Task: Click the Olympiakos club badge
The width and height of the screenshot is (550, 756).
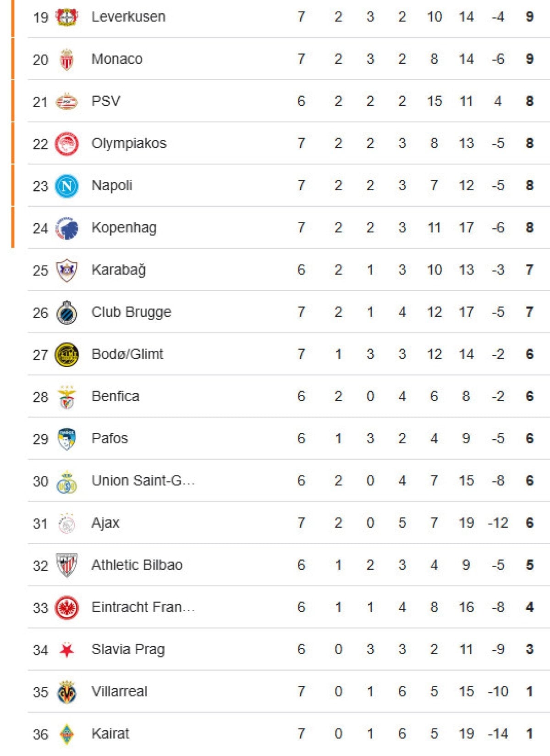Action: [x=66, y=144]
